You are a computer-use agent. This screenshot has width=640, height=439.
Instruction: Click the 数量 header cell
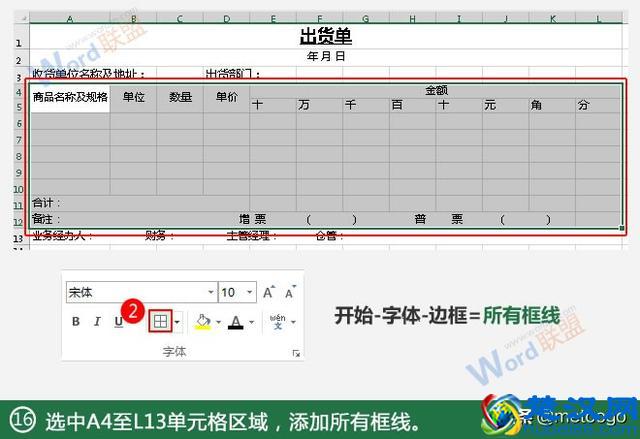pyautogui.click(x=180, y=98)
